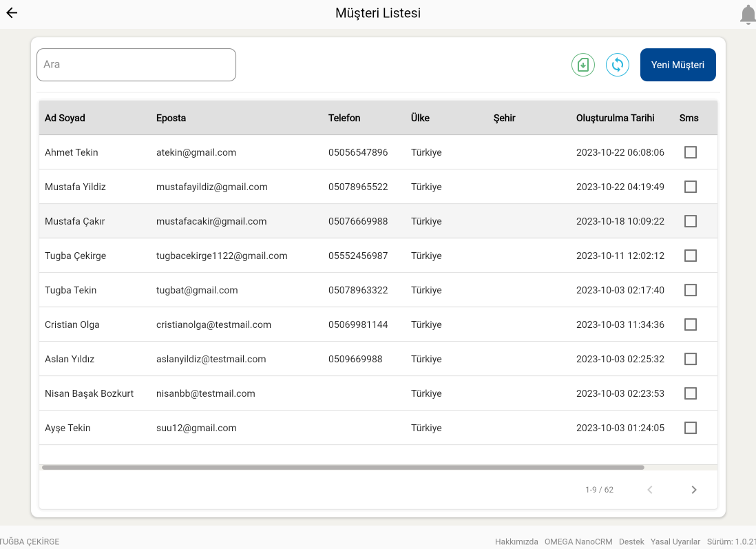756x549 pixels.
Task: Select the Nisan Başak Bozkurt name cell
Action: coord(90,393)
